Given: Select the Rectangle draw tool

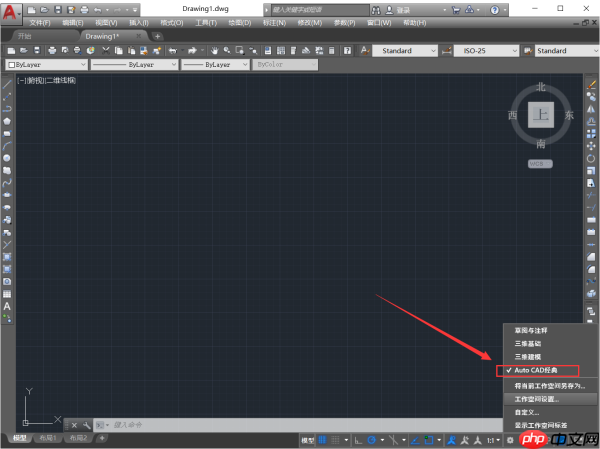Looking at the screenshot, I should [x=7, y=134].
